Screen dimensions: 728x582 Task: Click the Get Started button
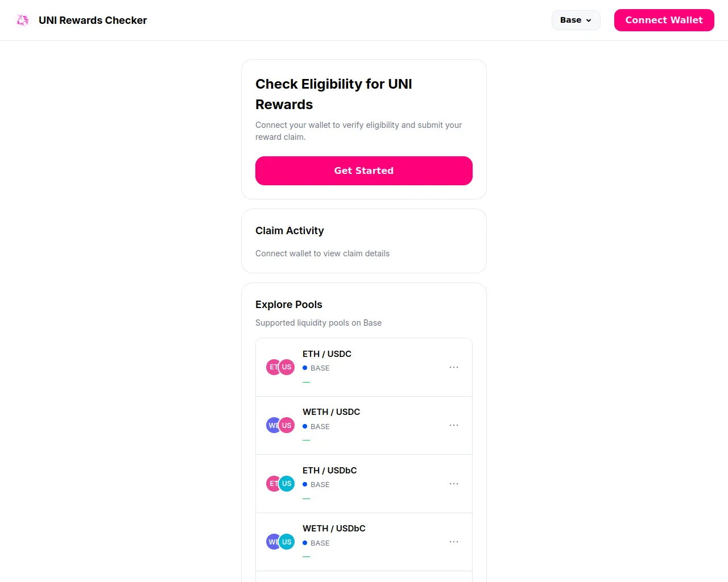click(363, 171)
